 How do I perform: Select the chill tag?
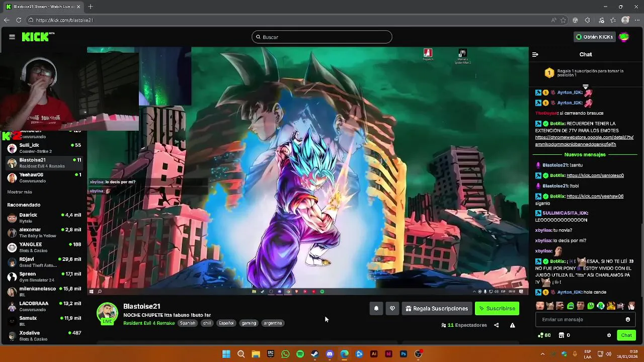click(x=207, y=323)
